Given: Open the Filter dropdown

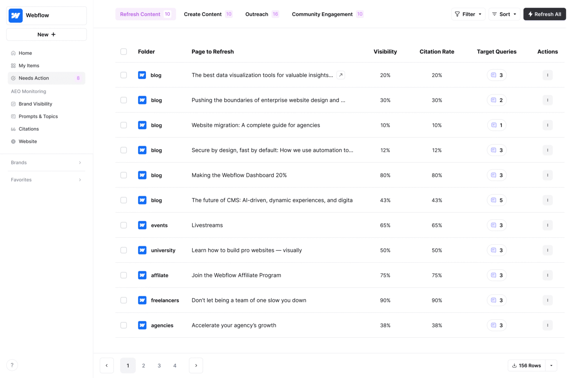Looking at the screenshot, I should point(468,14).
